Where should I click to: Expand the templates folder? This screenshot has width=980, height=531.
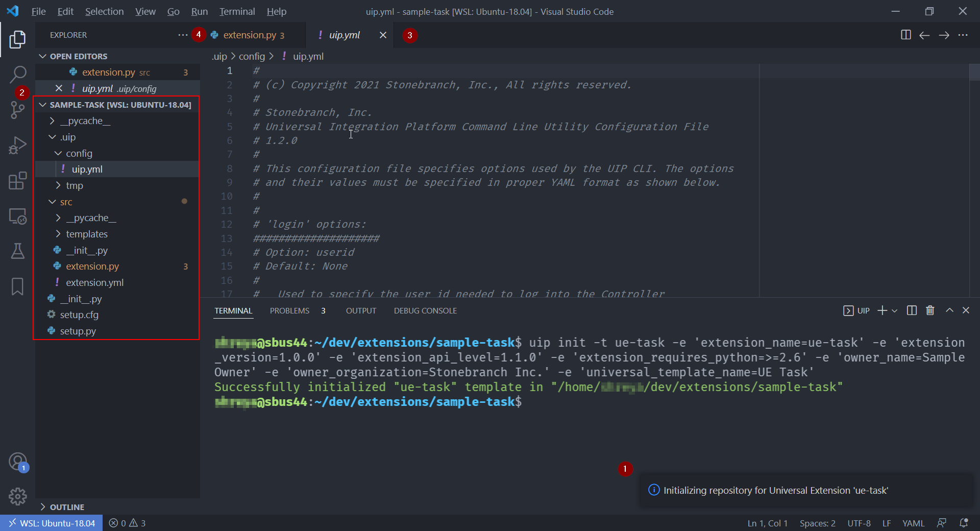point(87,234)
